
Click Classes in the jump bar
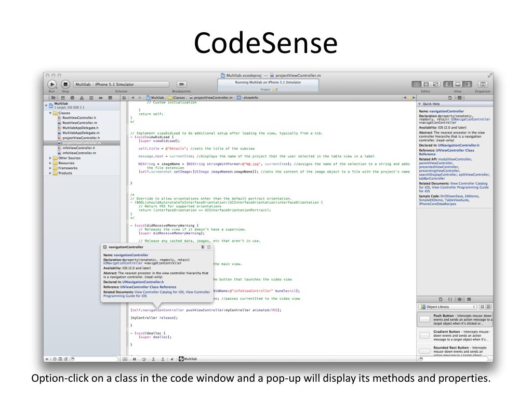pos(177,98)
